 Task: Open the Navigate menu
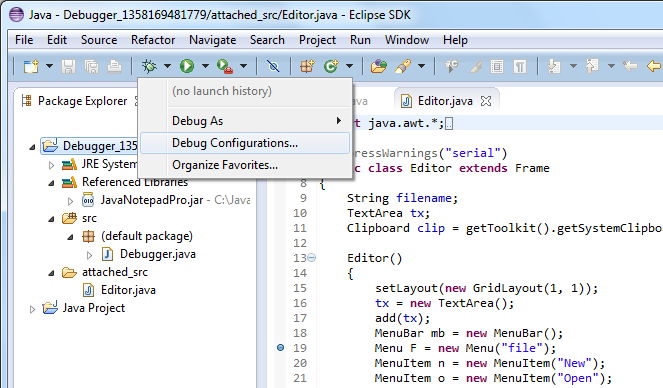tap(213, 40)
